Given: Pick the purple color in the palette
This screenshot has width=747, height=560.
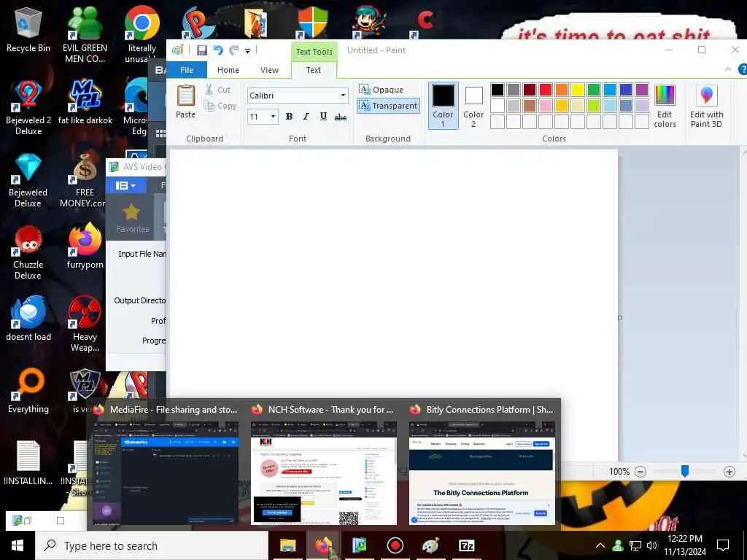Looking at the screenshot, I should pyautogui.click(x=642, y=90).
